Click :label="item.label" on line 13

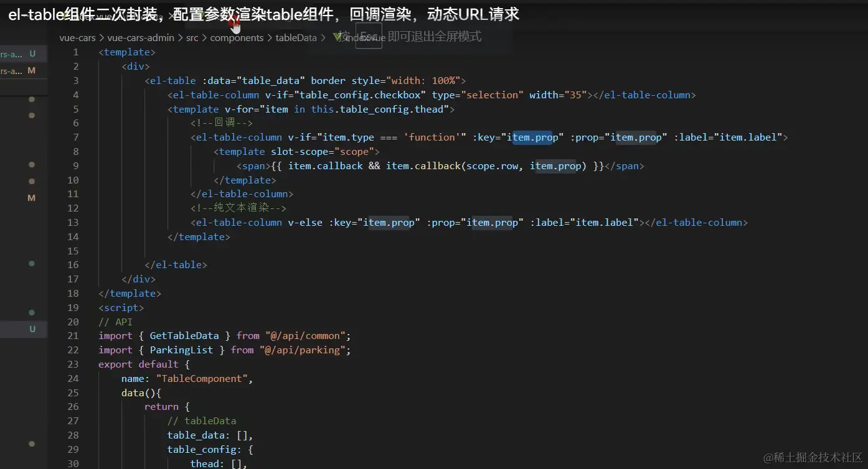coord(585,223)
